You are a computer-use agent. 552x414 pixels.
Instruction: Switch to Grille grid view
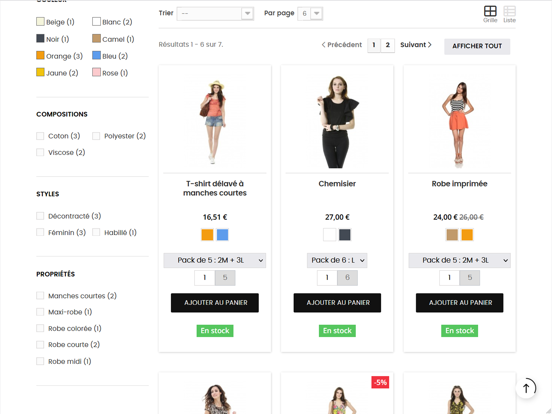click(490, 14)
